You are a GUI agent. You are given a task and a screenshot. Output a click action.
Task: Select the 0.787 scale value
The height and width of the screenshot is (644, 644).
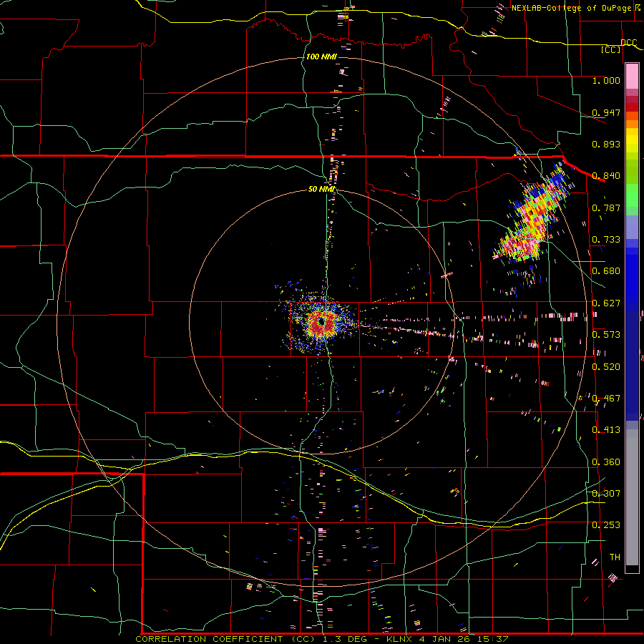(x=606, y=208)
